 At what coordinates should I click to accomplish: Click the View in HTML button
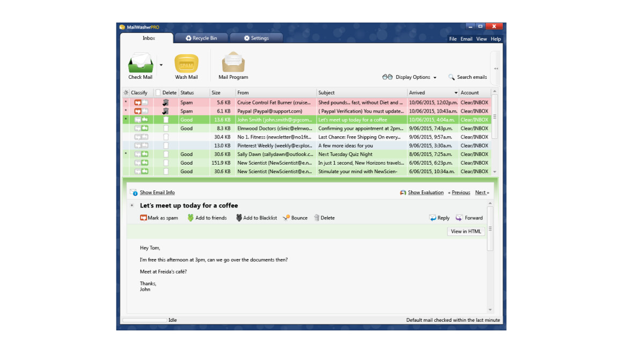[465, 231]
